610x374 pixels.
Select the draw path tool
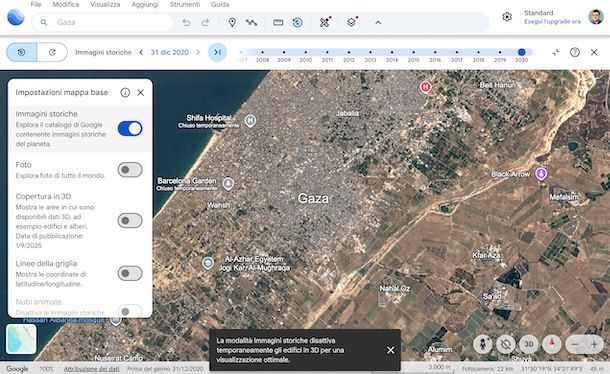(251, 23)
